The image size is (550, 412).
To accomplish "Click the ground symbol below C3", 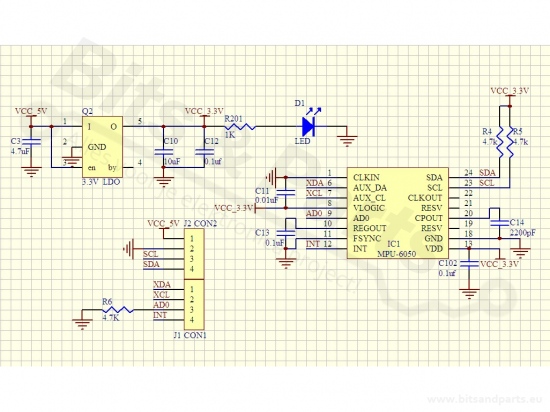I will [32, 172].
